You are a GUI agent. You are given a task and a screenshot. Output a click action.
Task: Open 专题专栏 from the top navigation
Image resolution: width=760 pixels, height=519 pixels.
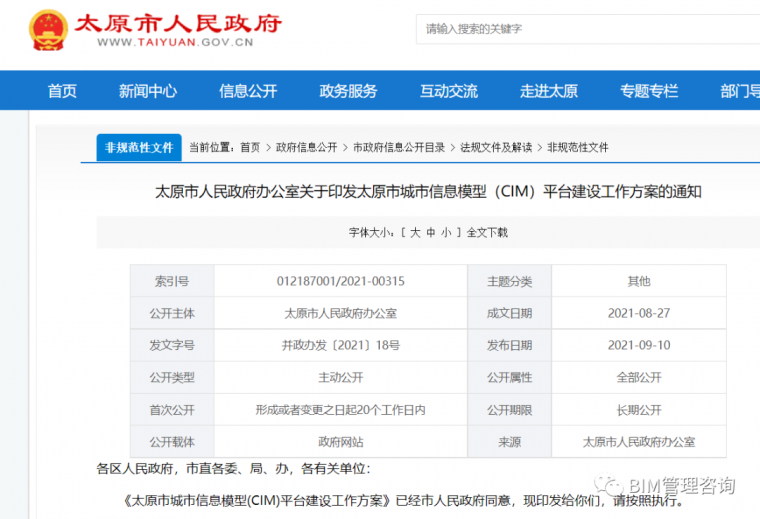pyautogui.click(x=648, y=91)
